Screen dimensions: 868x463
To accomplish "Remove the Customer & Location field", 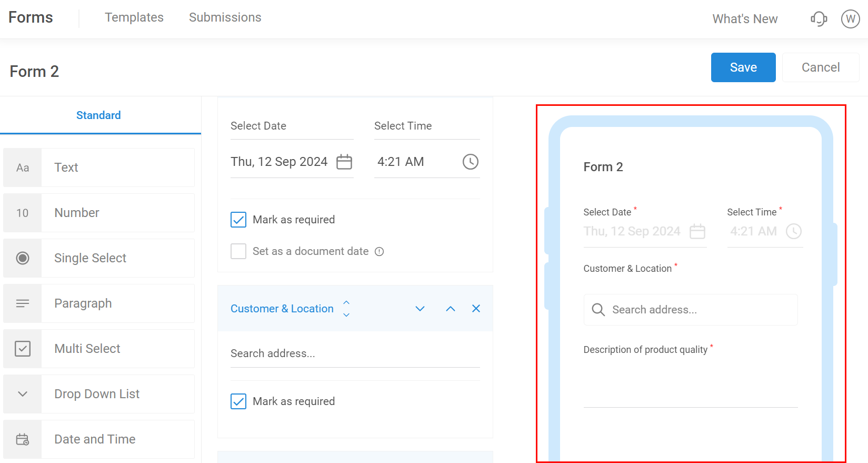I will [x=476, y=309].
